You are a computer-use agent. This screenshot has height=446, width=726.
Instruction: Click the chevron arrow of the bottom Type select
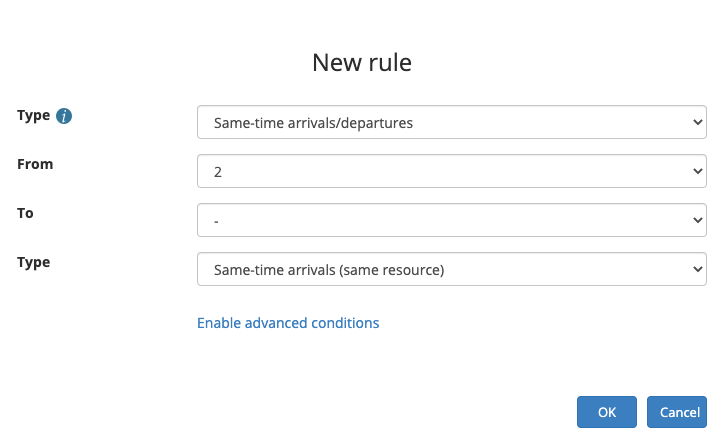pyautogui.click(x=698, y=269)
